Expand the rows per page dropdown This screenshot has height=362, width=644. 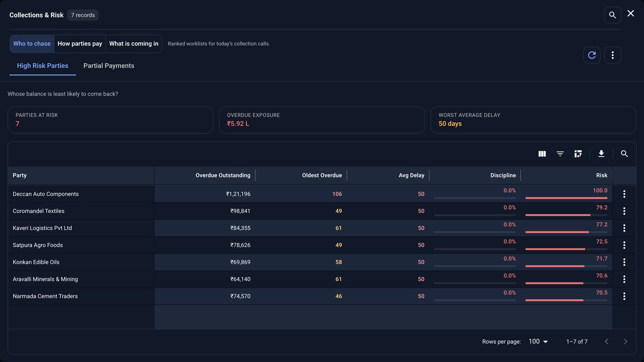click(x=538, y=341)
